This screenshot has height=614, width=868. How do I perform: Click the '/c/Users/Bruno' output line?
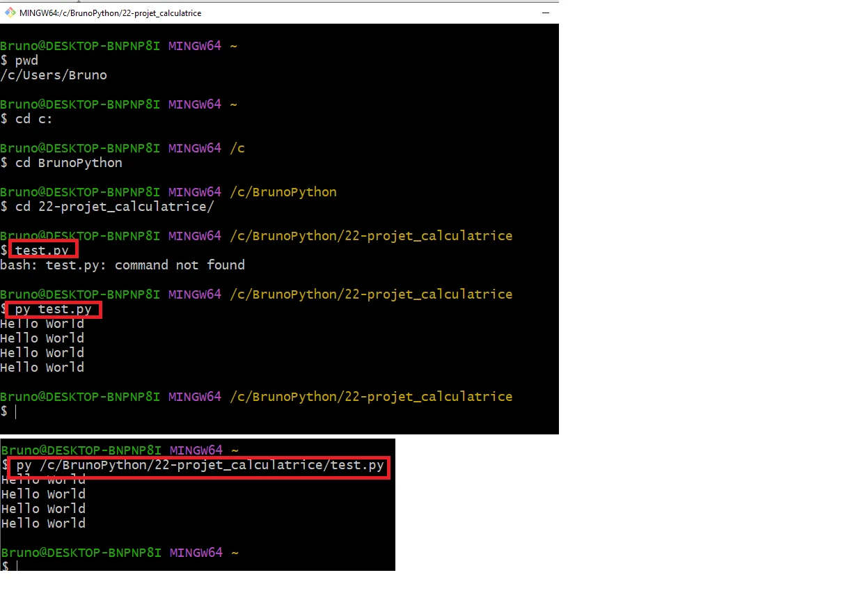(54, 75)
